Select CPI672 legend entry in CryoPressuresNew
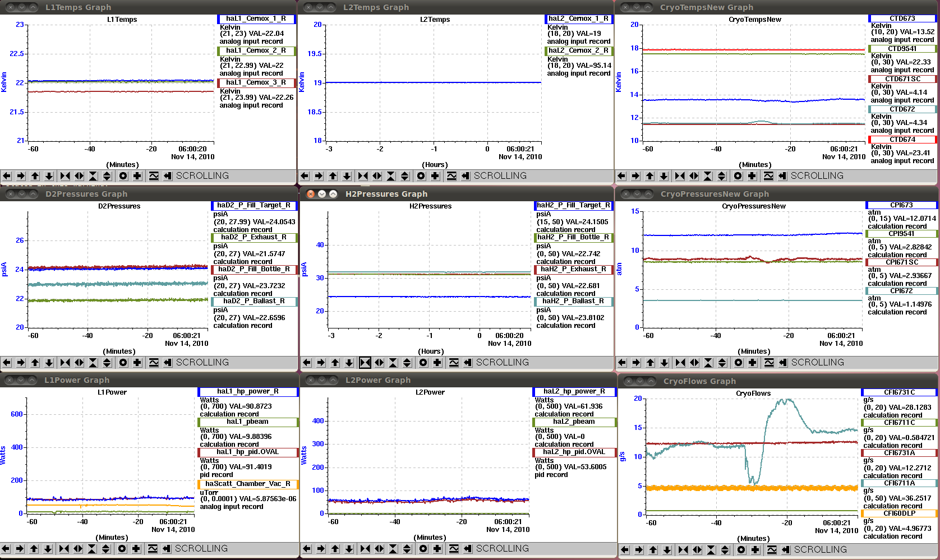The height and width of the screenshot is (560, 940). click(x=901, y=291)
